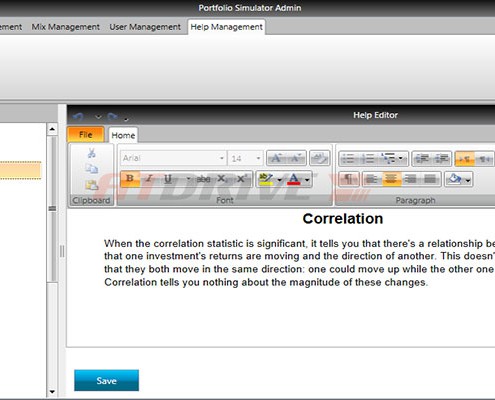Image resolution: width=495 pixels, height=400 pixels.
Task: Click the Undo arrow in Help Editor
Action: [x=78, y=117]
